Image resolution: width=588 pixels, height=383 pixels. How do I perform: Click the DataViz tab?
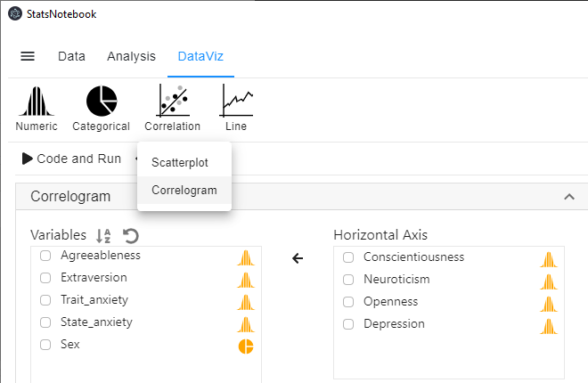pyautogui.click(x=200, y=56)
